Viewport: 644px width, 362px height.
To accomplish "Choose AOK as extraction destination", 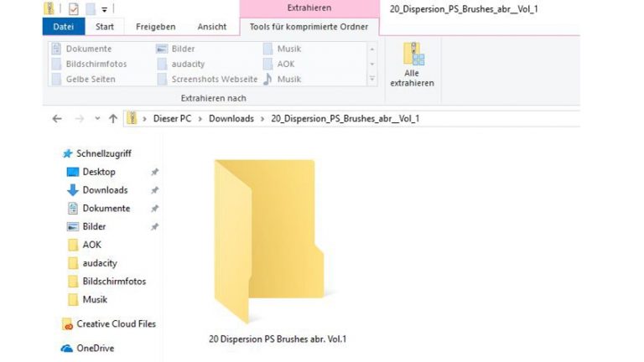I will (x=279, y=64).
